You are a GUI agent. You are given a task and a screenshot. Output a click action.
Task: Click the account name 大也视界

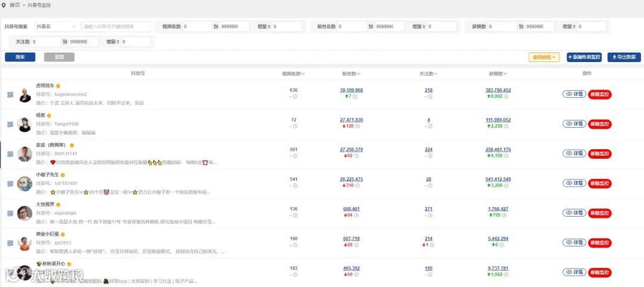pos(45,204)
